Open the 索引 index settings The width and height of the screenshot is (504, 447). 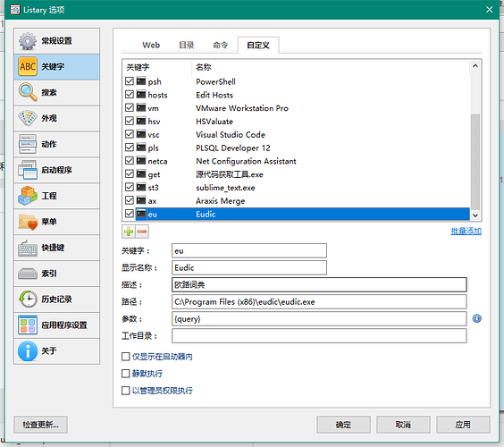56,274
